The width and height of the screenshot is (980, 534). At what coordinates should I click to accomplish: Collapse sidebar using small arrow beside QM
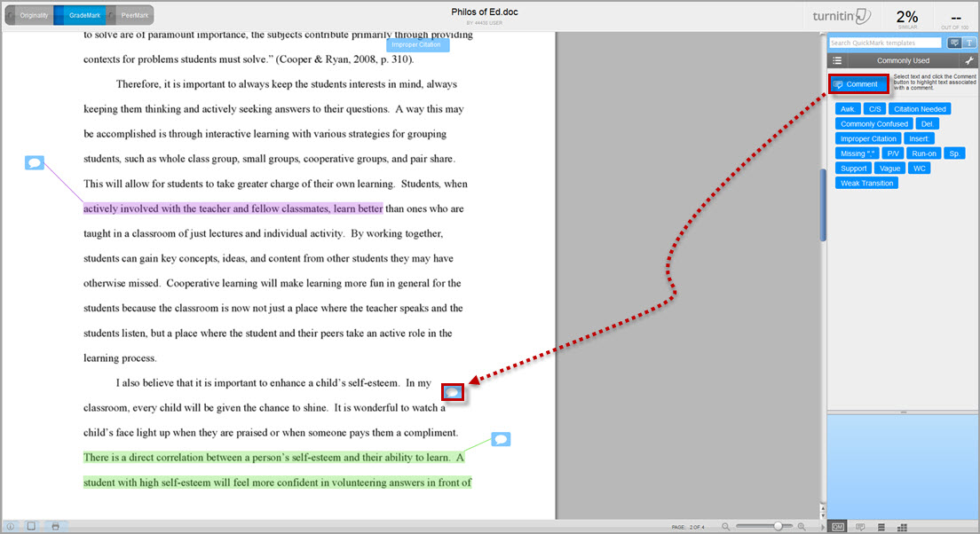pos(823,527)
